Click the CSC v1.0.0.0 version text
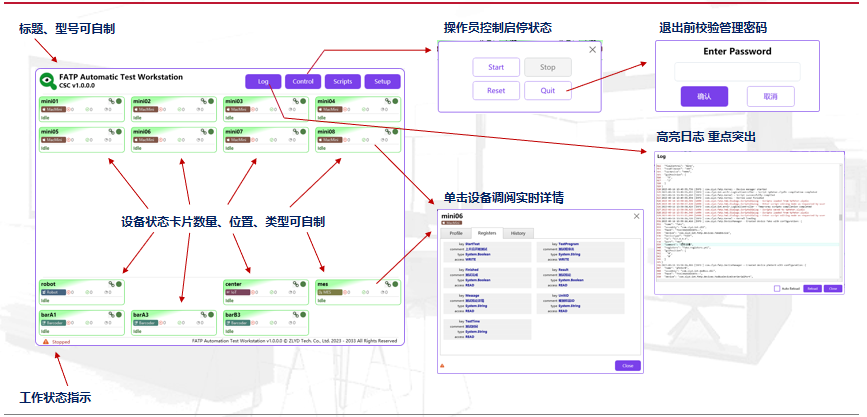This screenshot has height=417, width=867. [77, 86]
